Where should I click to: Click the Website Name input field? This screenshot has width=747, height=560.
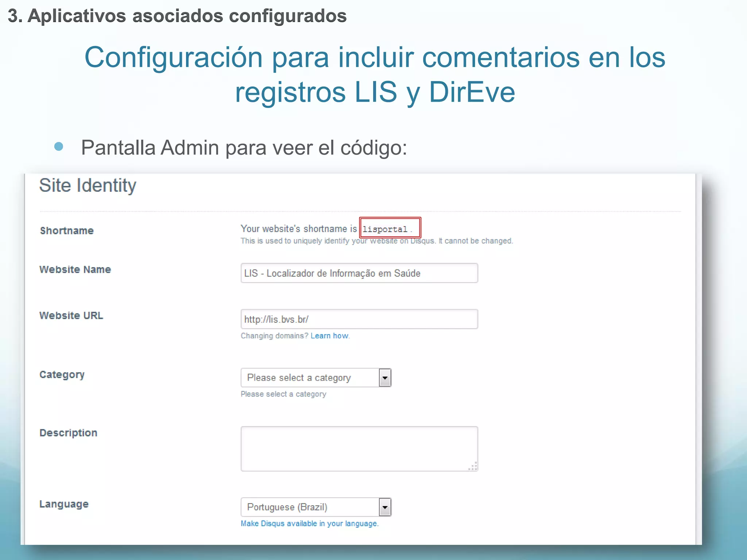click(x=359, y=273)
